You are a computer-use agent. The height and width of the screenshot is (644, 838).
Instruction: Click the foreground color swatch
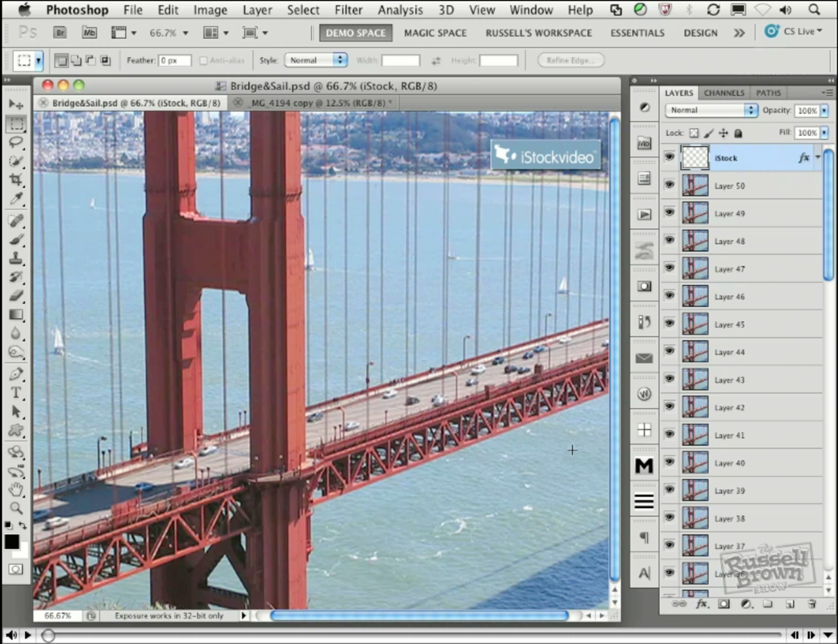click(x=12, y=542)
